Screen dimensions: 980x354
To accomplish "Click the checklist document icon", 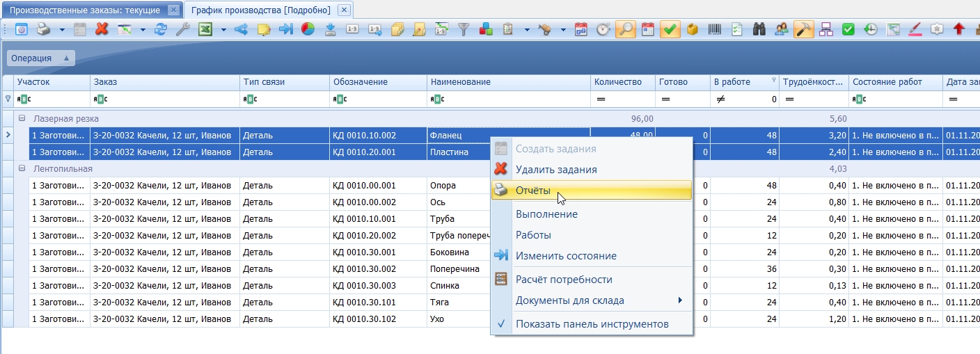I will [x=737, y=29].
